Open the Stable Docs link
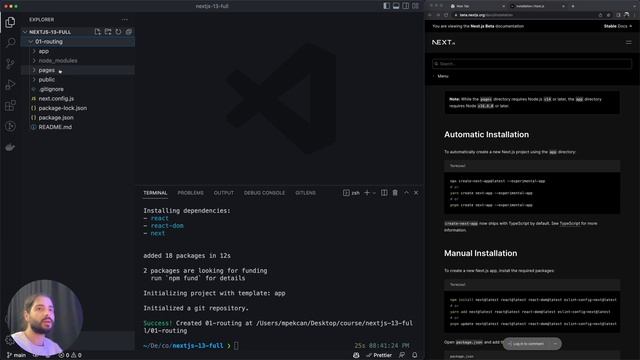This screenshot has height=360, width=640. tap(618, 26)
